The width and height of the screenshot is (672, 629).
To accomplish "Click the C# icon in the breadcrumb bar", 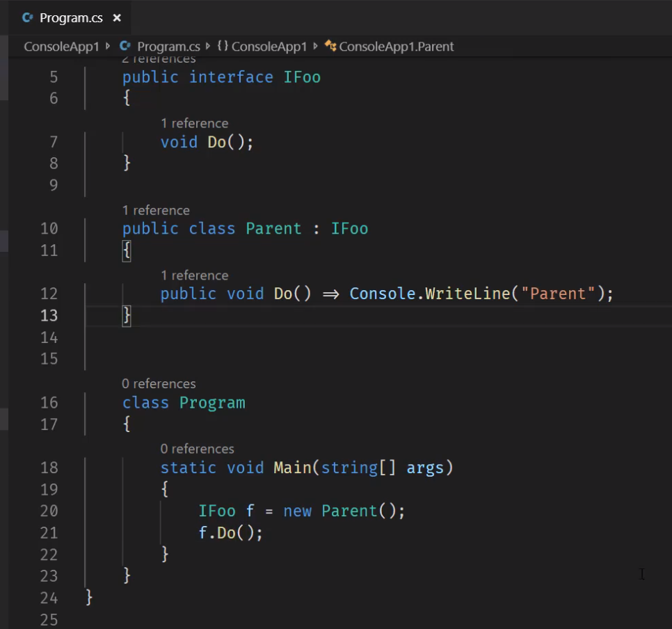I will click(125, 47).
